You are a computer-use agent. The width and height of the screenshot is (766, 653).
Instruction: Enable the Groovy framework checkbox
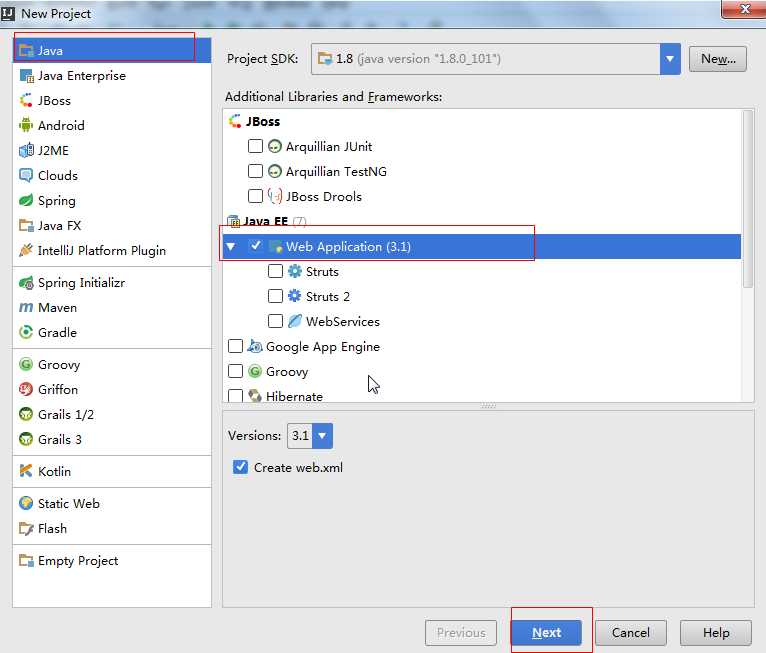pyautogui.click(x=235, y=371)
